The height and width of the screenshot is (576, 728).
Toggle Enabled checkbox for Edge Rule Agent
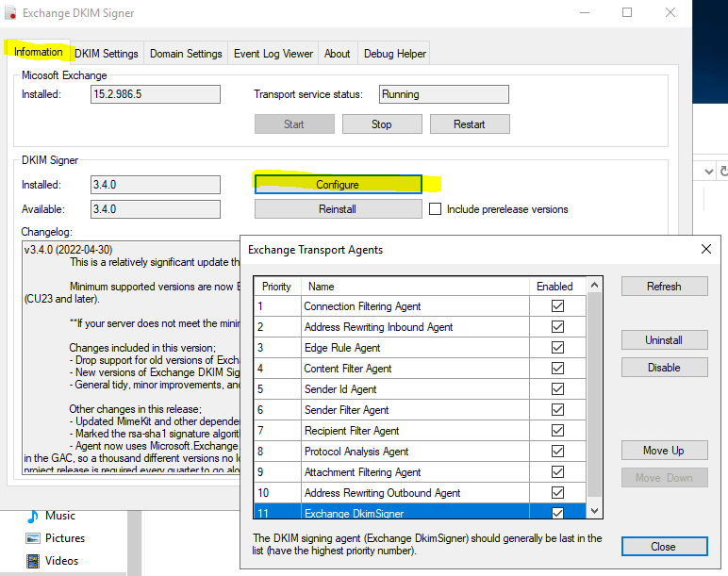(x=557, y=347)
